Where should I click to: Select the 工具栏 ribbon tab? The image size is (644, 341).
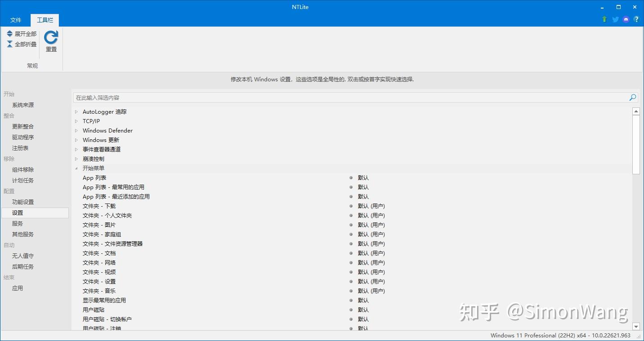(x=45, y=20)
